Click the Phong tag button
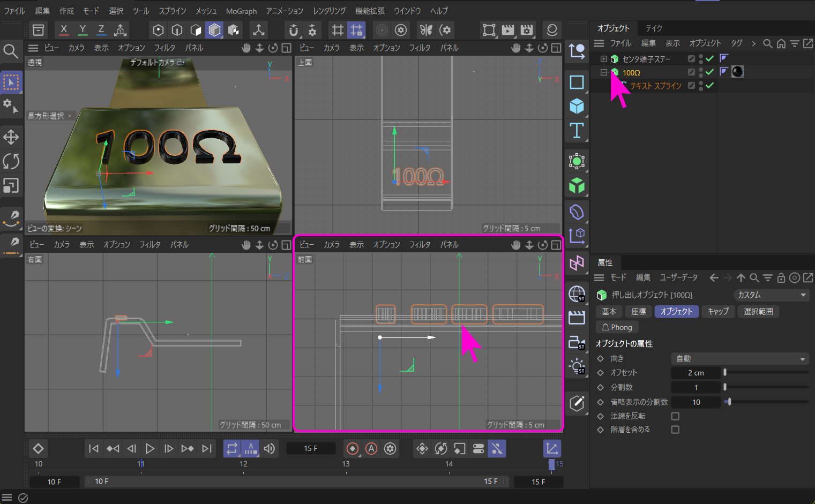 point(617,327)
